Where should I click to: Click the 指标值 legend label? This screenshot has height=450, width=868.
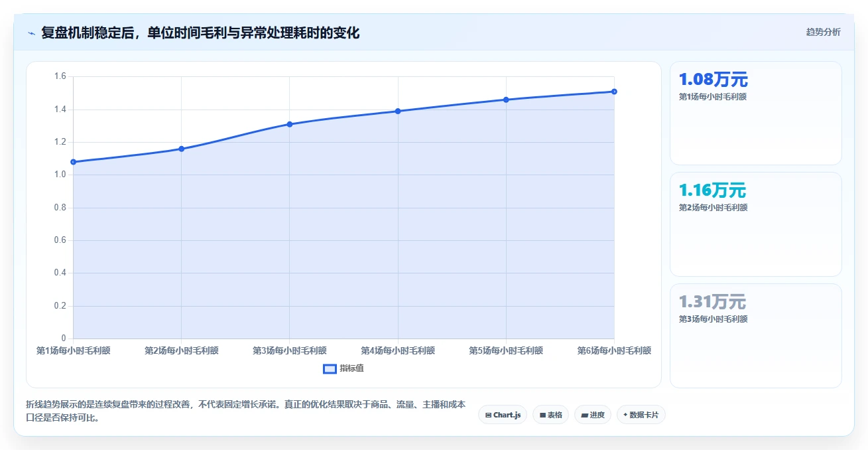click(x=352, y=368)
